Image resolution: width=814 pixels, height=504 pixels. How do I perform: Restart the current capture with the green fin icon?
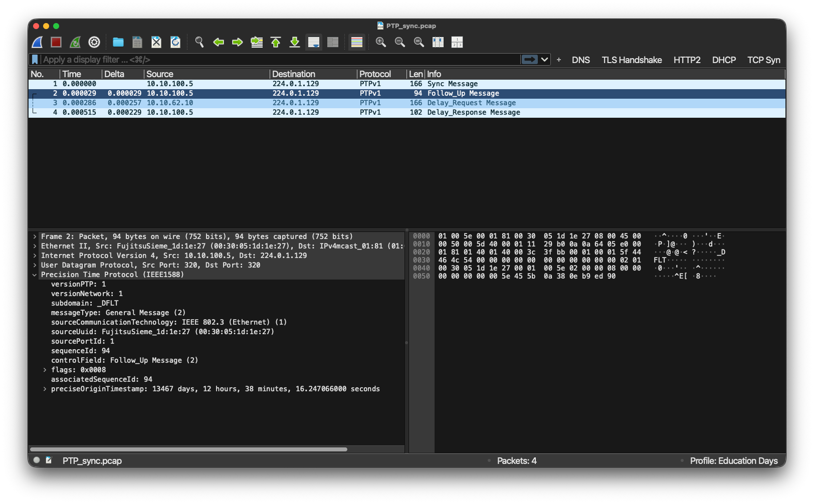click(75, 43)
